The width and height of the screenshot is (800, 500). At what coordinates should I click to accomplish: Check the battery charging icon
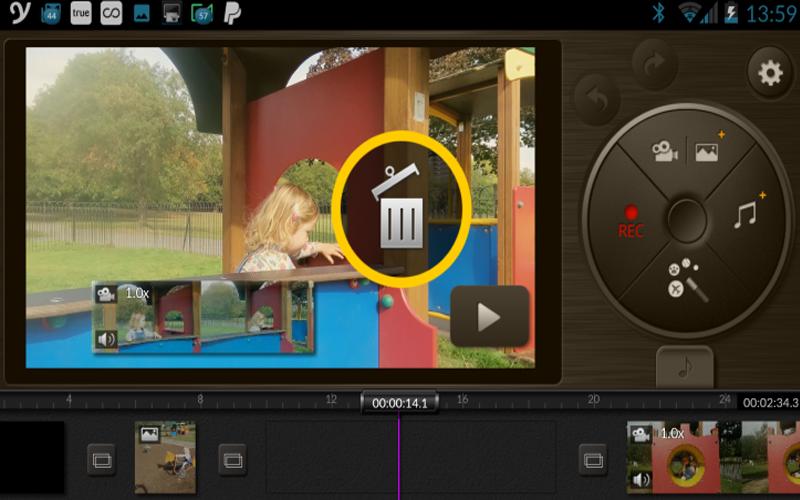pos(731,13)
